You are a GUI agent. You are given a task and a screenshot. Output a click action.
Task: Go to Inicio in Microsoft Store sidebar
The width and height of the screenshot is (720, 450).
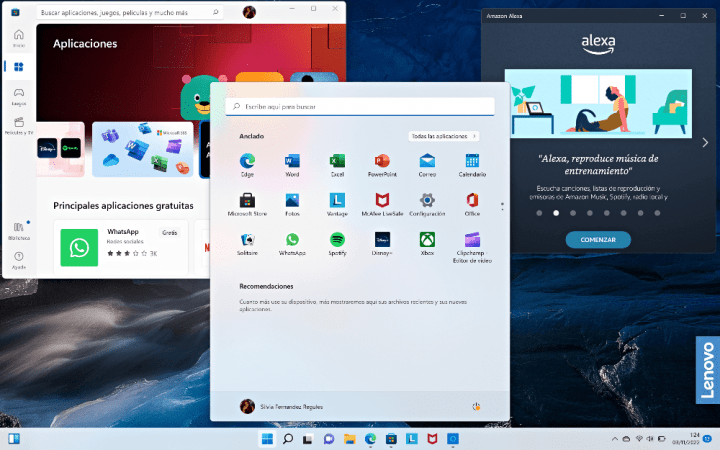(19, 39)
